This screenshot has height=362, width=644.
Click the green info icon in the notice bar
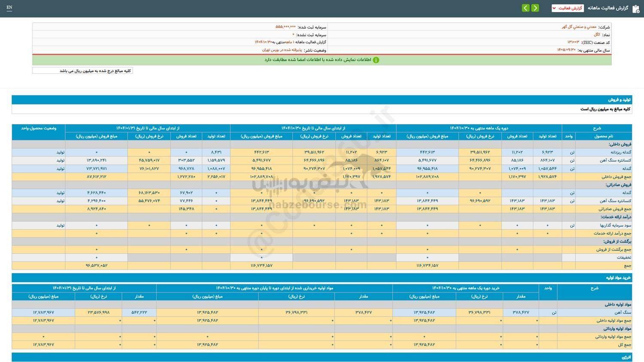(376, 60)
